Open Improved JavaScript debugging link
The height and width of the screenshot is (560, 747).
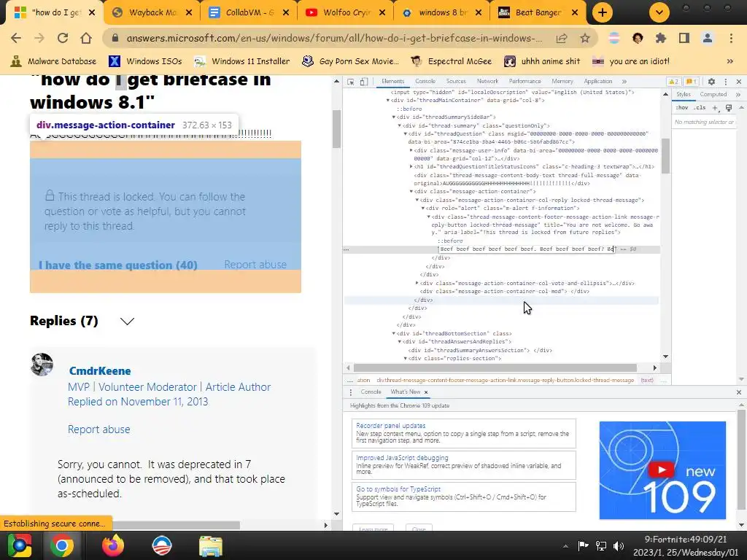click(x=402, y=458)
